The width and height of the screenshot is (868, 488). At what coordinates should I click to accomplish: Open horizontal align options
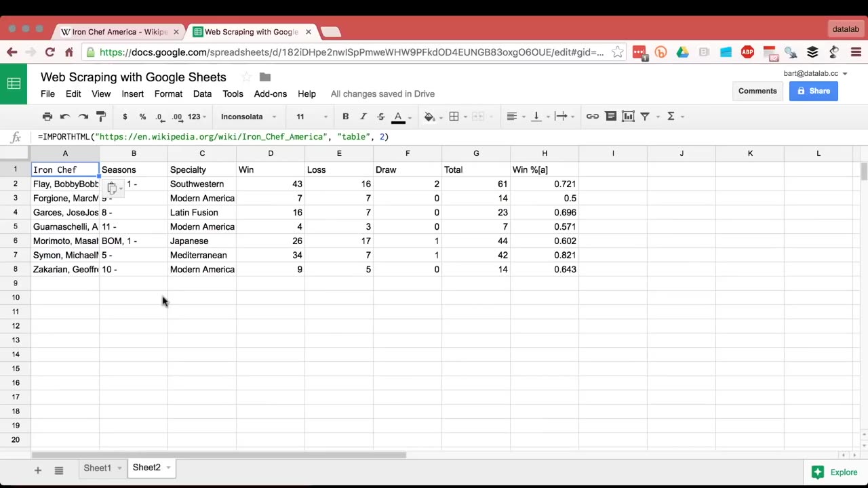click(x=512, y=117)
